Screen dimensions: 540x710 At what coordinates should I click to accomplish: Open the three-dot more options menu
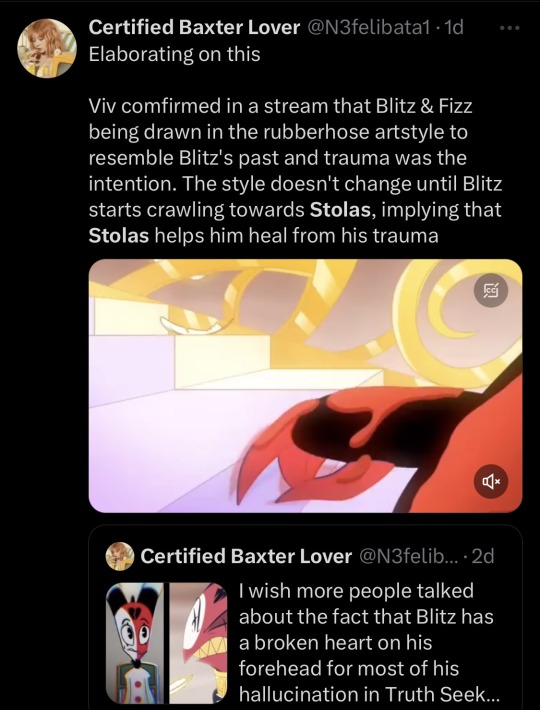509,29
